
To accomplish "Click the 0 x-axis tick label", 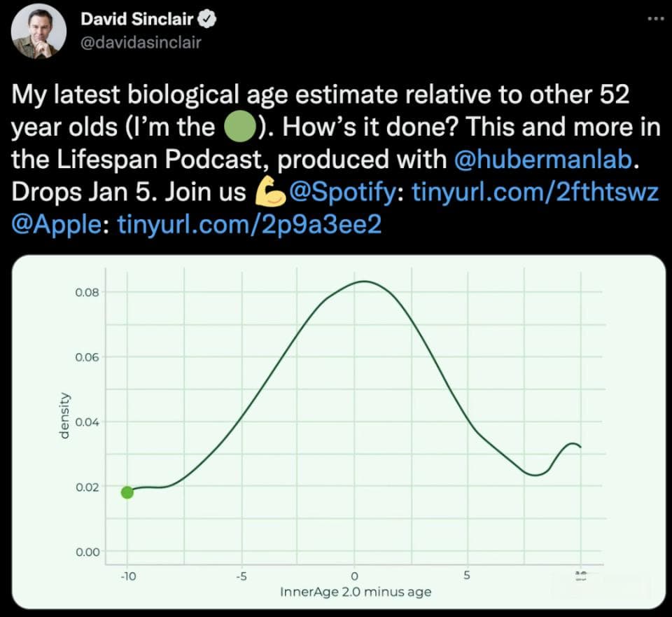I will tap(354, 576).
